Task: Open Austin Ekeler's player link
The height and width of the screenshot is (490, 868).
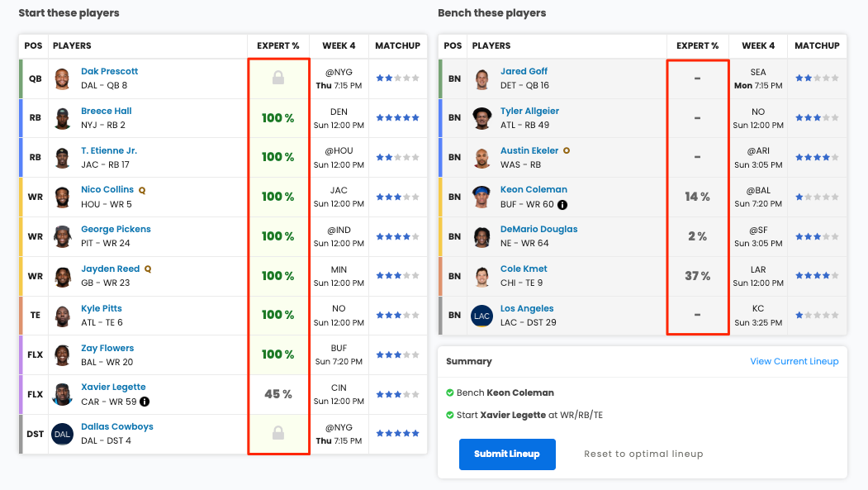Action: (x=529, y=150)
